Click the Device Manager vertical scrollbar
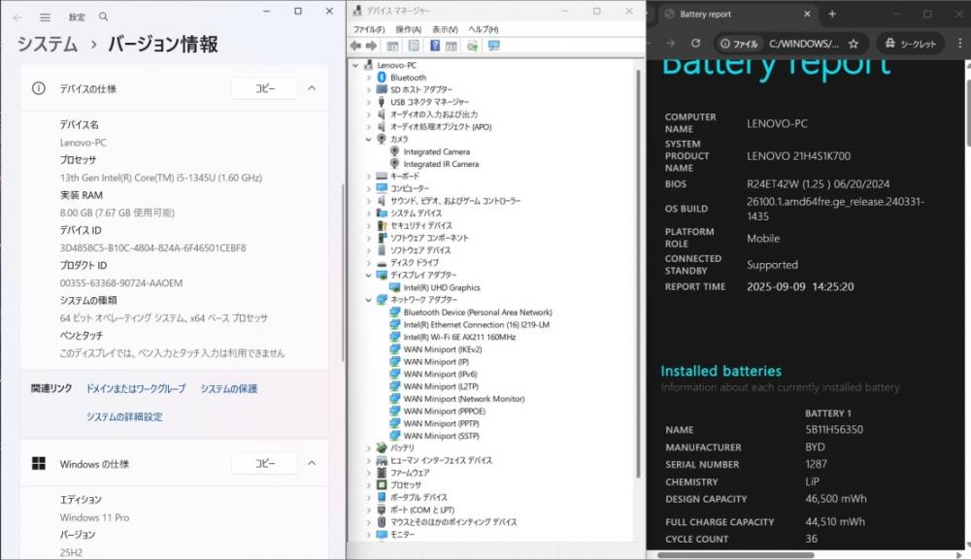Image resolution: width=971 pixels, height=560 pixels. pos(638,273)
